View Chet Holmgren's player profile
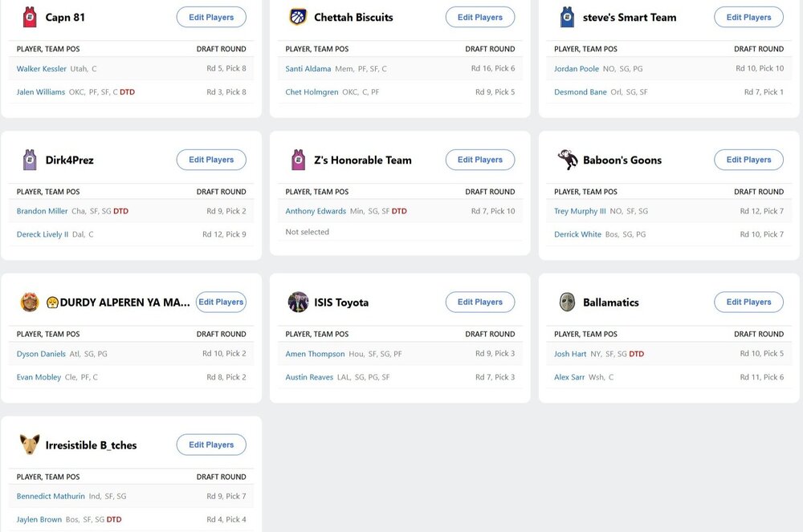 pos(312,92)
